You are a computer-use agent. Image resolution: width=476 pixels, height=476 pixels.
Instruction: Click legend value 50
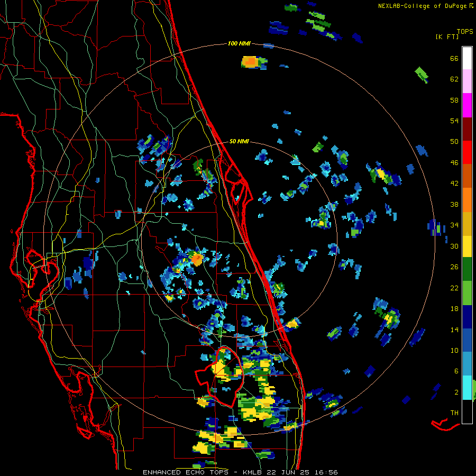454,142
